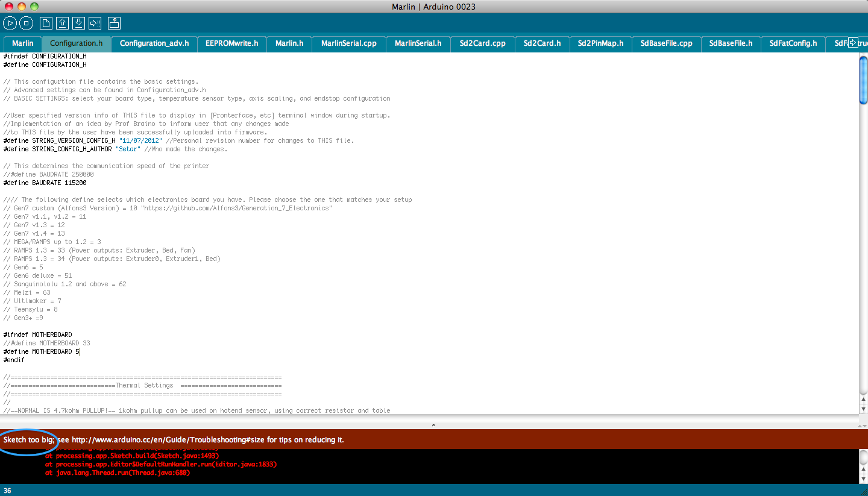Save the sketch using the Save icon
Screen dimensions: 868x496
(78, 24)
